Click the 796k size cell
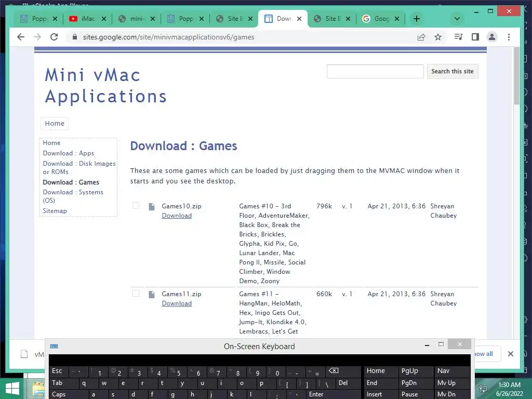532x399 pixels. tap(324, 206)
